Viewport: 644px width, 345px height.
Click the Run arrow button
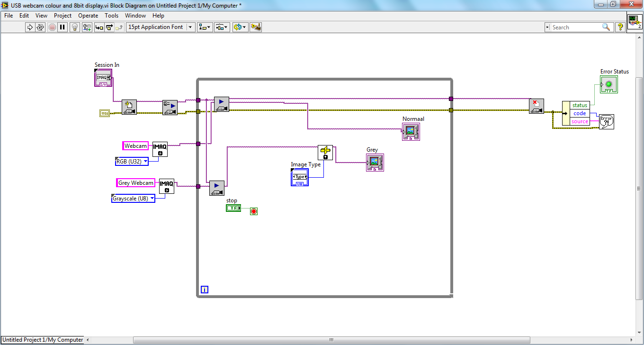pyautogui.click(x=30, y=27)
